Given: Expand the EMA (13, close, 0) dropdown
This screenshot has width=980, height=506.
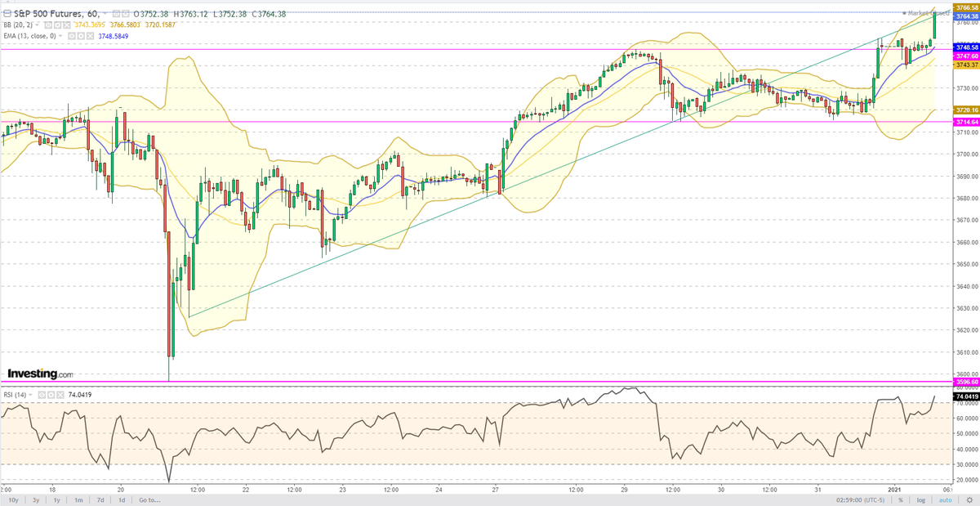Looking at the screenshot, I should [60, 36].
